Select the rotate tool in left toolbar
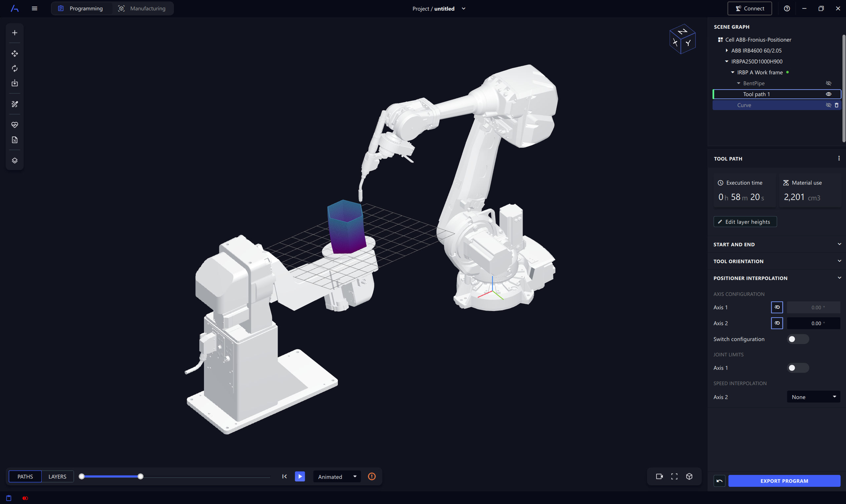 tap(15, 68)
